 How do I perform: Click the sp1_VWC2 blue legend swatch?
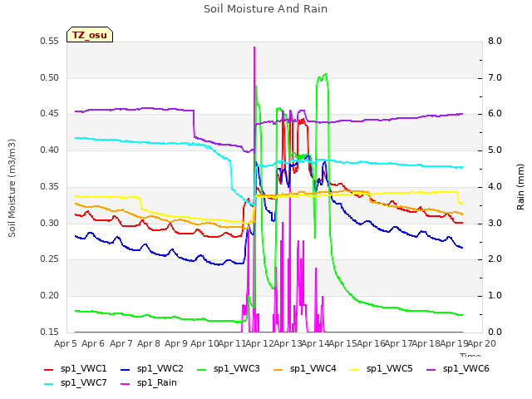pyautogui.click(x=126, y=369)
